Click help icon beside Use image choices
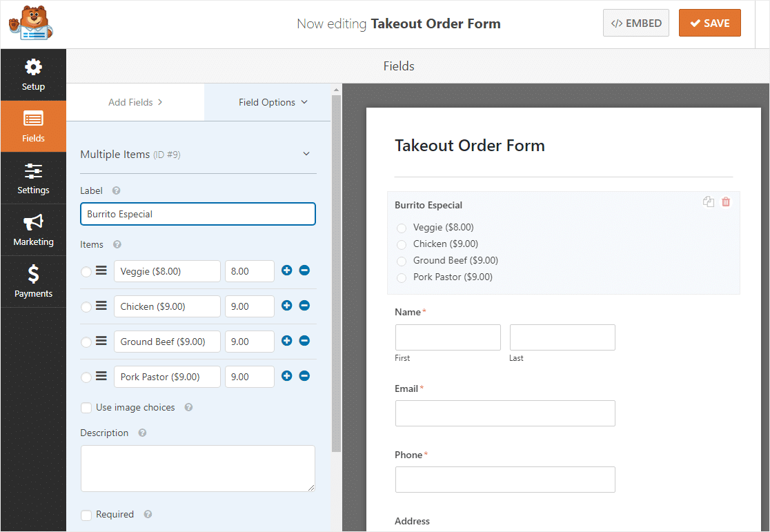770x532 pixels. click(x=188, y=407)
